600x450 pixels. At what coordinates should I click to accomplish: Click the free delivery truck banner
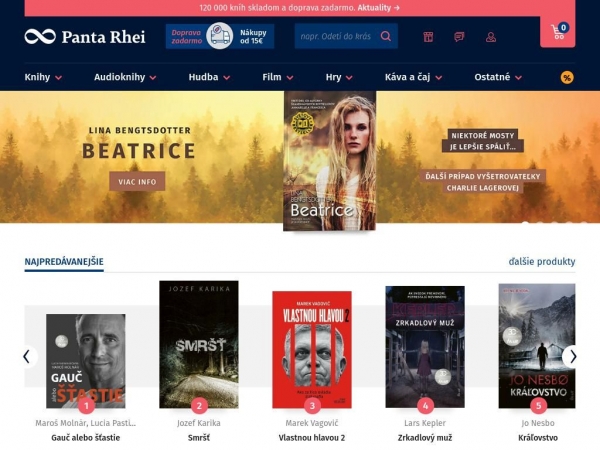pos(219,36)
